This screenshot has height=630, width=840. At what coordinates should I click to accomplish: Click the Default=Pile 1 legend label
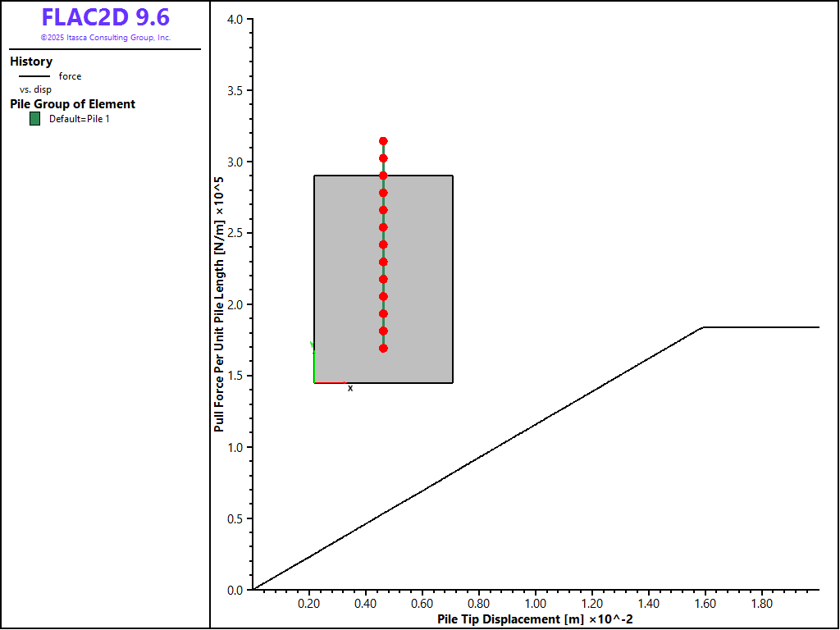79,119
